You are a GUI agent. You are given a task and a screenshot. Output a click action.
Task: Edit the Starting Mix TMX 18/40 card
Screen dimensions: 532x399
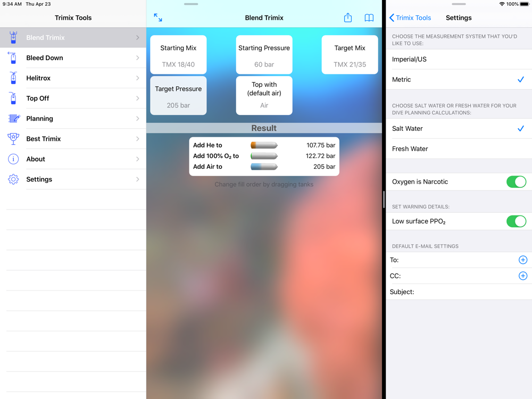178,55
